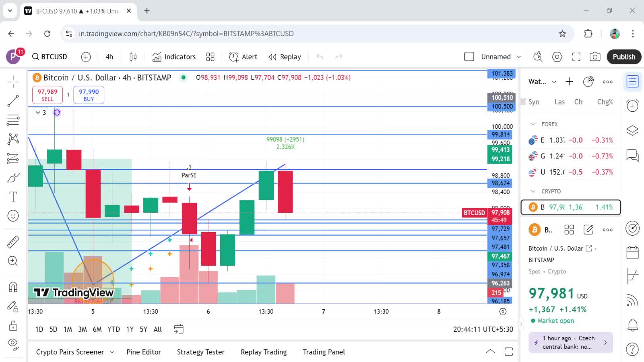Screen dimensions: 644x362
Task: Open the Alerts panel clock icon
Action: point(632,106)
